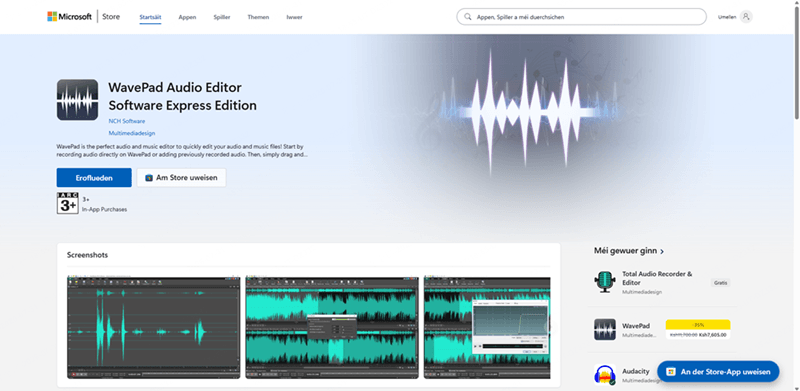Open the third screenshot with equalizer graph

coord(487,328)
